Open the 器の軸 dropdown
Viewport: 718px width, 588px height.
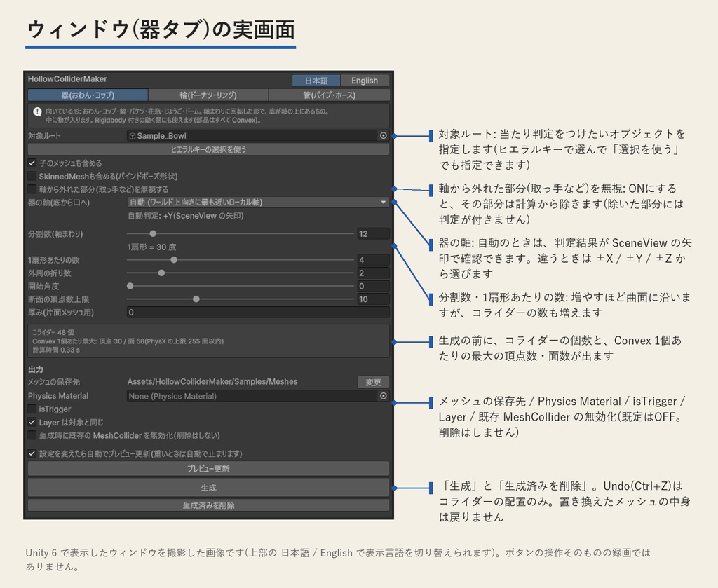tap(258, 202)
